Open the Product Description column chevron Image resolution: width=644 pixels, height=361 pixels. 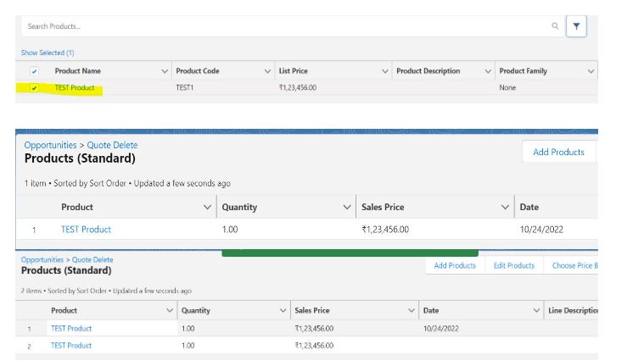coord(488,71)
